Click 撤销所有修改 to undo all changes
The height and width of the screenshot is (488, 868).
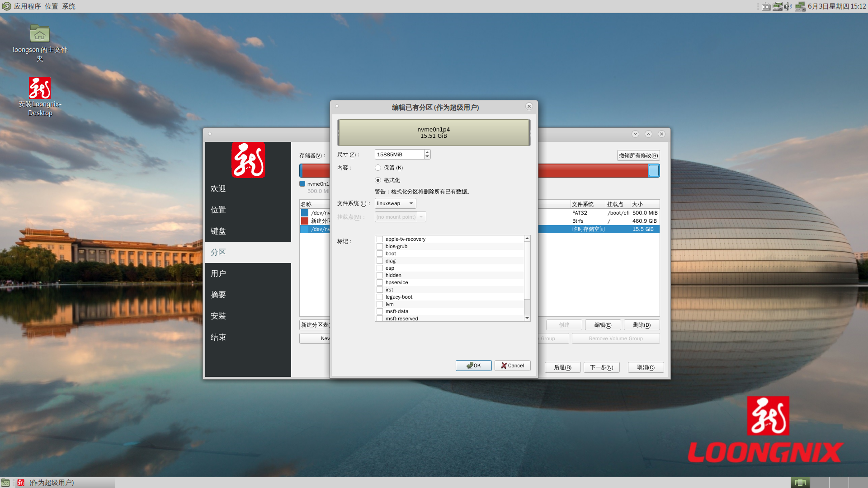[638, 155]
